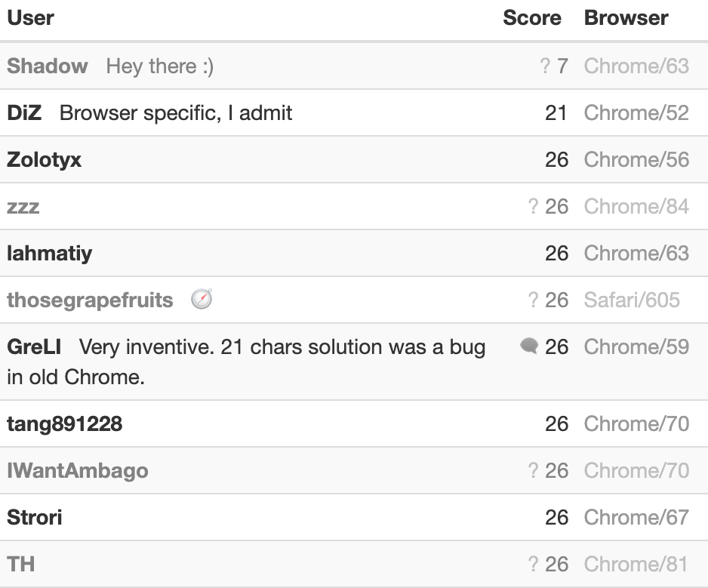
Task: Click the question mark on thosegrapefruits' row
Action: (533, 300)
